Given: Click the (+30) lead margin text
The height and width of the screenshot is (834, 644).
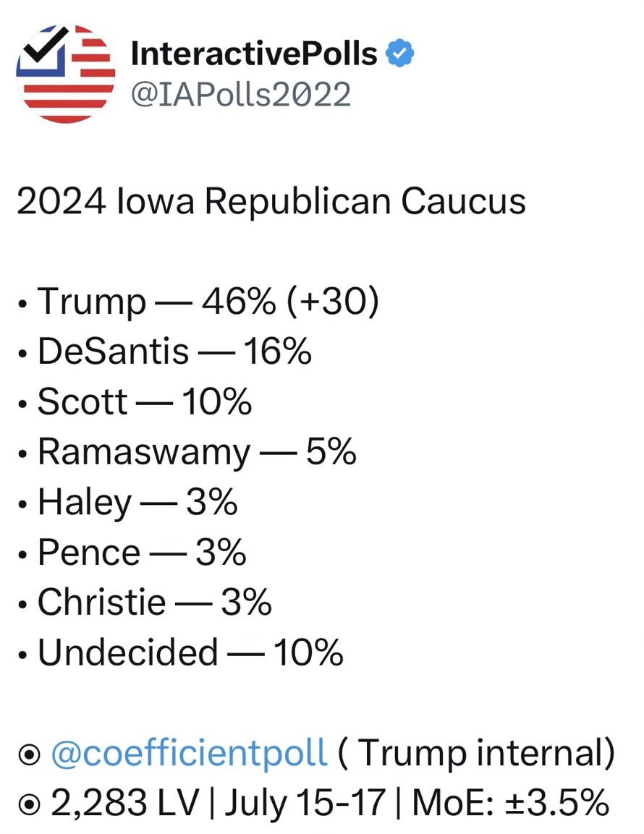Looking at the screenshot, I should click(333, 302).
